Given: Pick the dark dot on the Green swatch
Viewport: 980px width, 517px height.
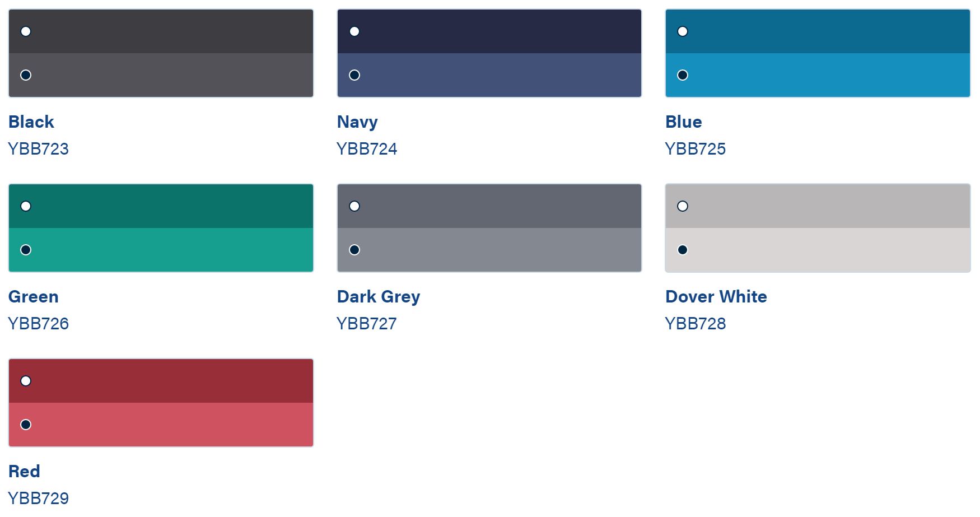Looking at the screenshot, I should [x=26, y=250].
